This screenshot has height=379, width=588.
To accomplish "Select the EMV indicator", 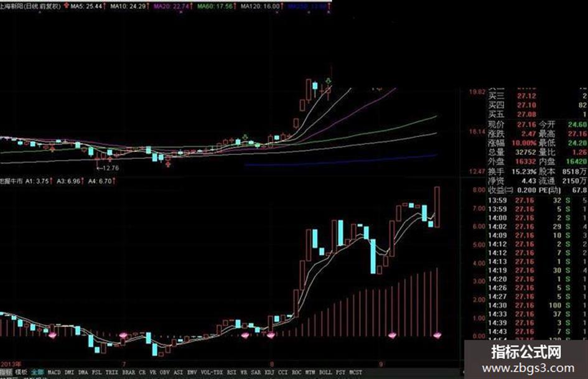I will 192,372.
